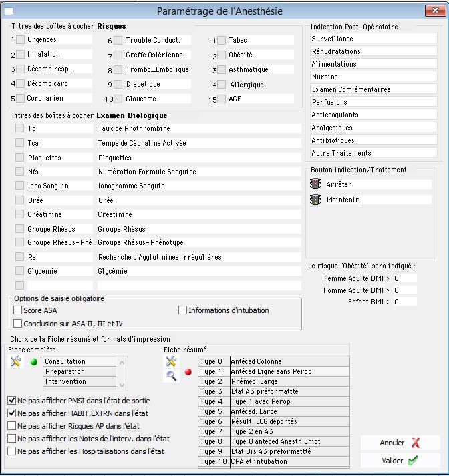449x476 pixels.
Task: Edit the Iono Sanguin short-name field
Action: [60, 186]
